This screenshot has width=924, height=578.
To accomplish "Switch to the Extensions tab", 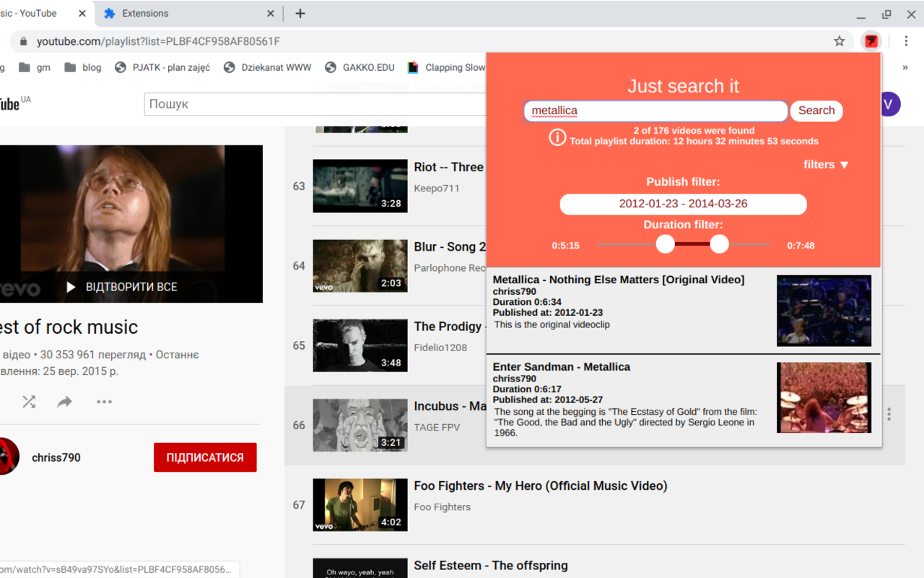I will click(x=188, y=13).
